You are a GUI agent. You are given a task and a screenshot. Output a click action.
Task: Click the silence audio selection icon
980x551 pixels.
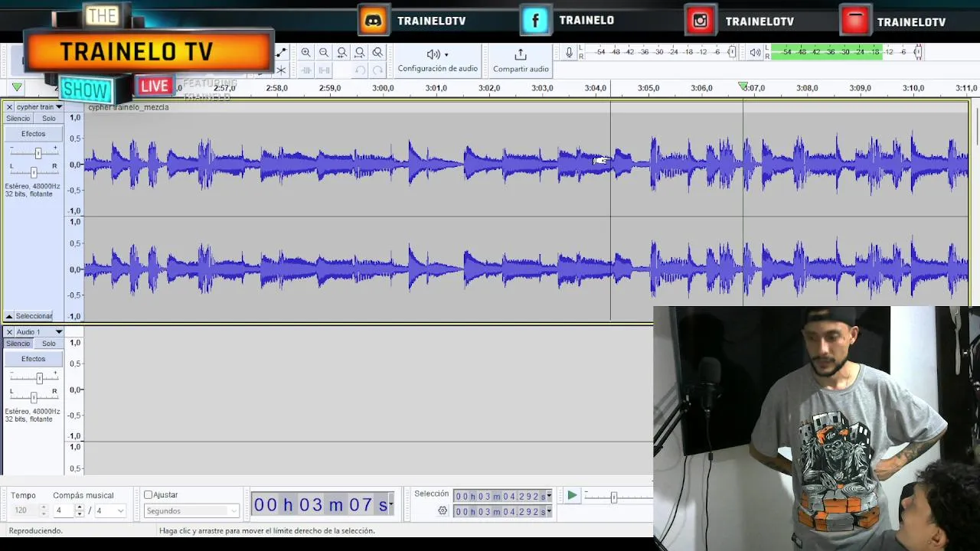pos(324,70)
